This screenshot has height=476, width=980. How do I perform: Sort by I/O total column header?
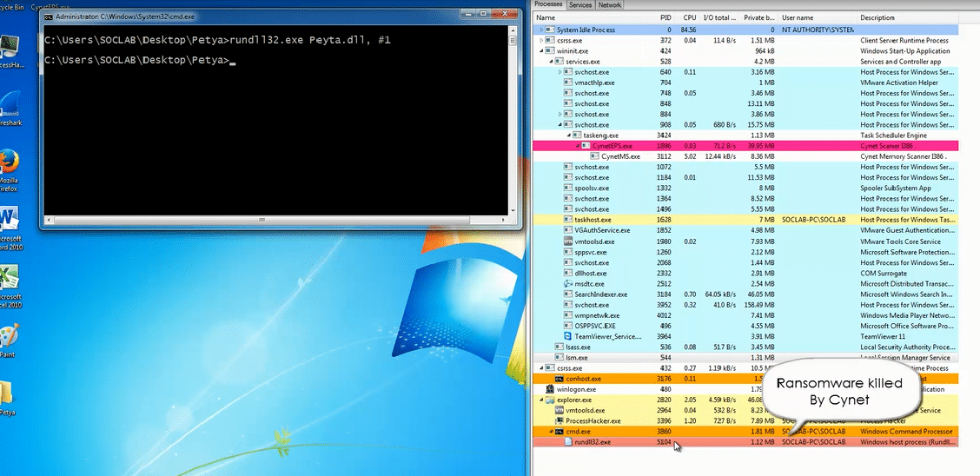pos(719,18)
